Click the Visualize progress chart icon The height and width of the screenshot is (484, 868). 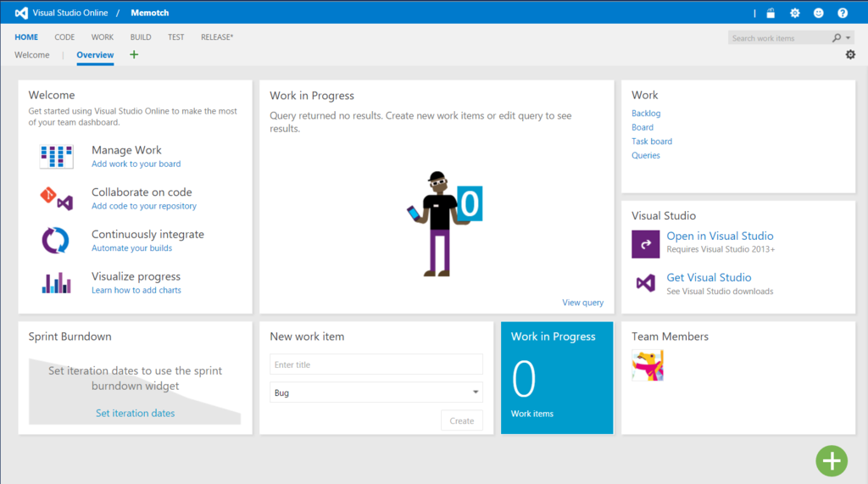click(57, 282)
